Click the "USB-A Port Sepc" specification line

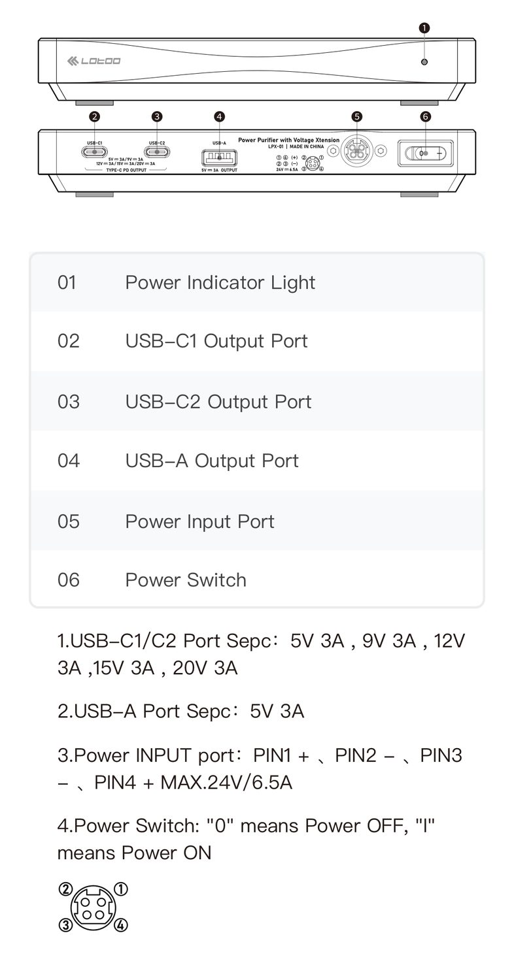coord(180,710)
